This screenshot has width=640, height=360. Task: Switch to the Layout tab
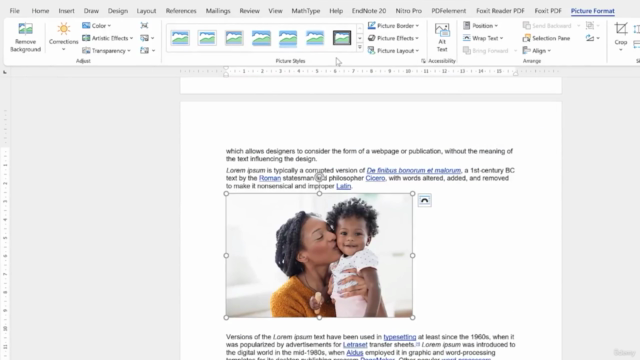pos(146,11)
